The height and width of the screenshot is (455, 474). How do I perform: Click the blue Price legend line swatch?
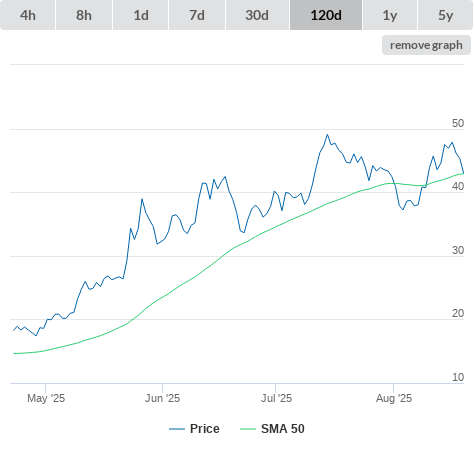click(177, 429)
